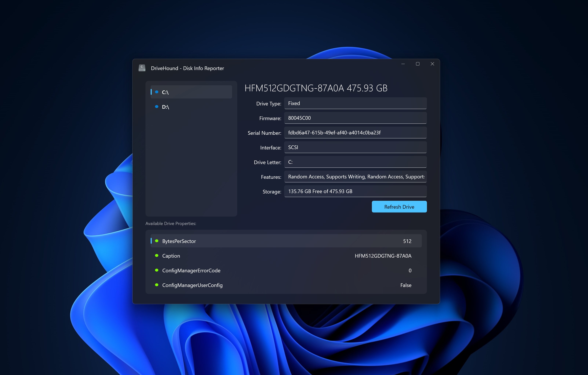The width and height of the screenshot is (588, 375).
Task: Select the ConfigManagerErrorCode property row
Action: (286, 270)
